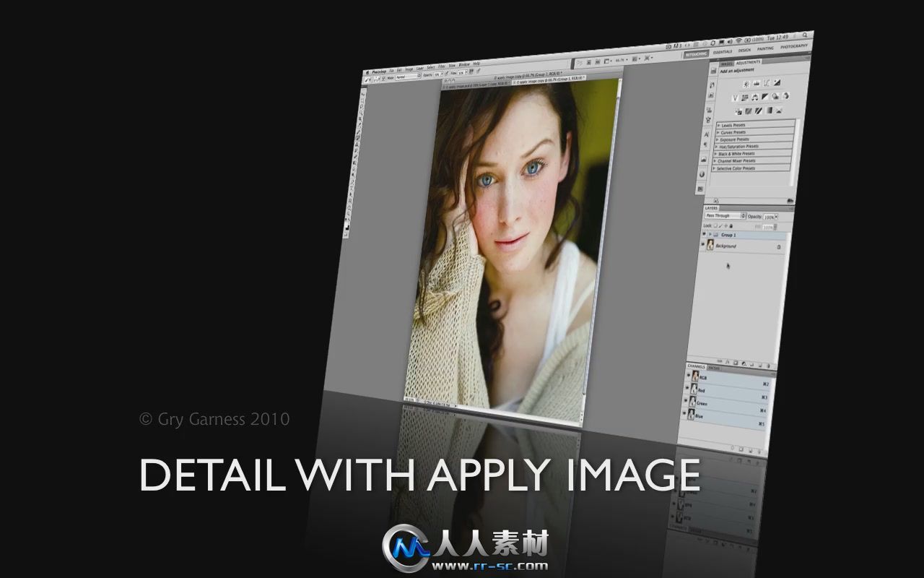Click the Background layer thumbnail
The width and height of the screenshot is (924, 578).
(710, 244)
